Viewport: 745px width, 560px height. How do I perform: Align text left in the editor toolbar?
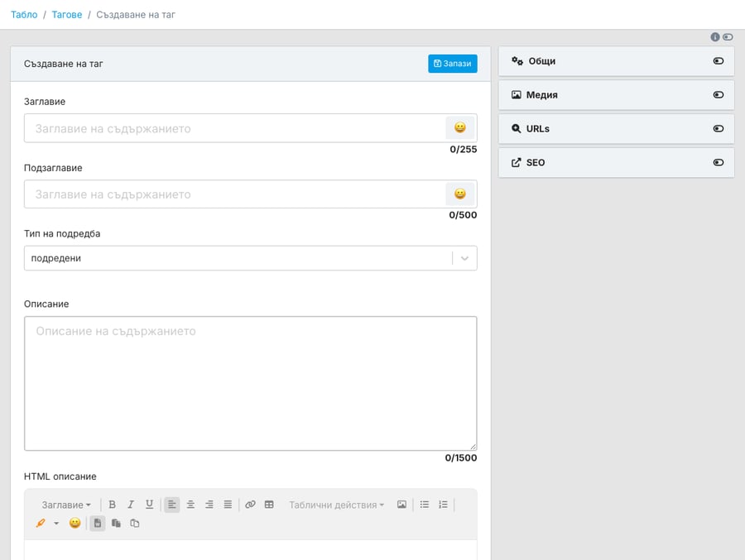[x=172, y=505]
